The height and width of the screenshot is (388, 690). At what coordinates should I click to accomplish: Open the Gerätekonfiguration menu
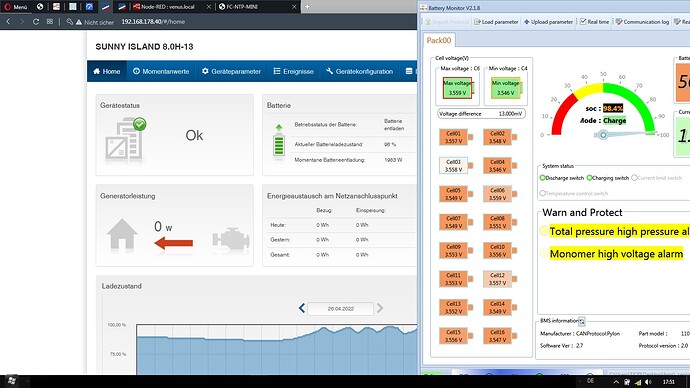360,71
